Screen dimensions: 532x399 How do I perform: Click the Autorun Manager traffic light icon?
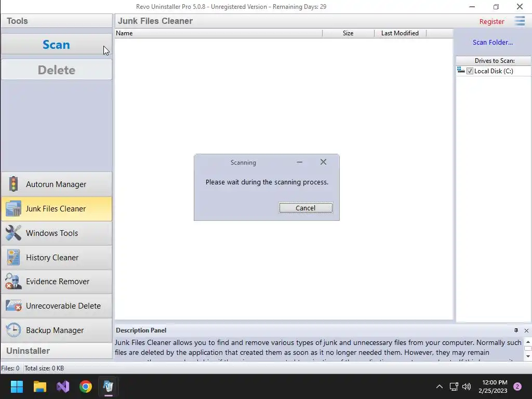click(13, 184)
